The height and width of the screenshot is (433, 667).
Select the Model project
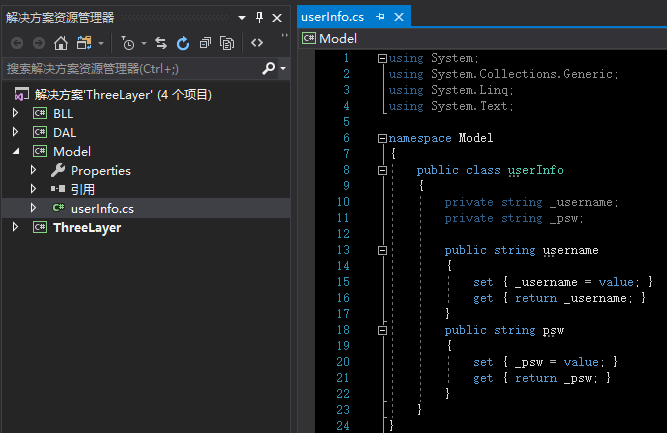[x=72, y=151]
